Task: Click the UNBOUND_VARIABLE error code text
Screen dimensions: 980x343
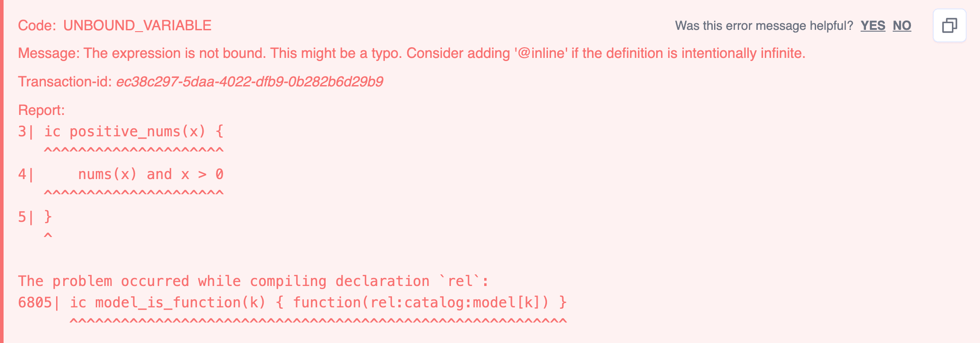Action: coord(137,26)
